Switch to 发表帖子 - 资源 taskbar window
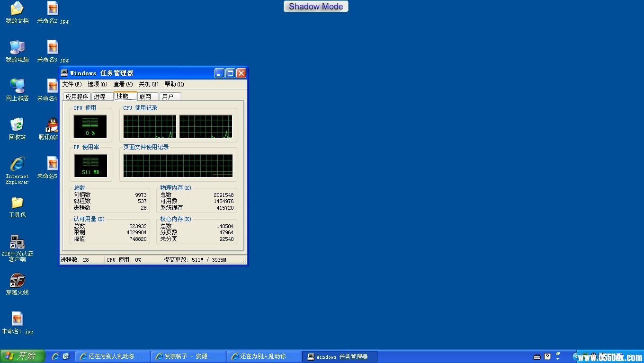Image resolution: width=644 pixels, height=363 pixels. 188,356
